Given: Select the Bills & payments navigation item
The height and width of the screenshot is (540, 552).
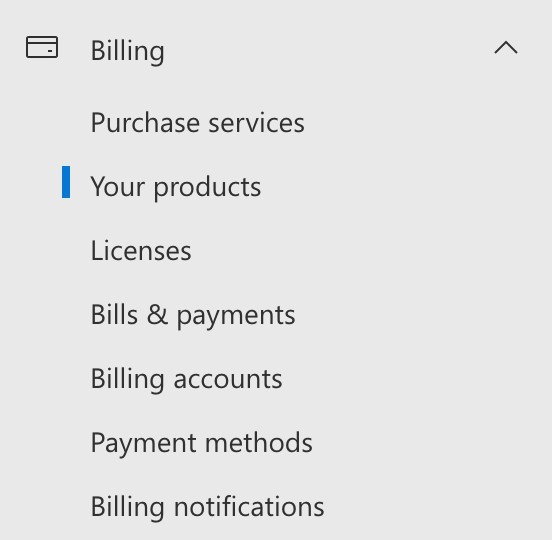Looking at the screenshot, I should (x=193, y=315).
